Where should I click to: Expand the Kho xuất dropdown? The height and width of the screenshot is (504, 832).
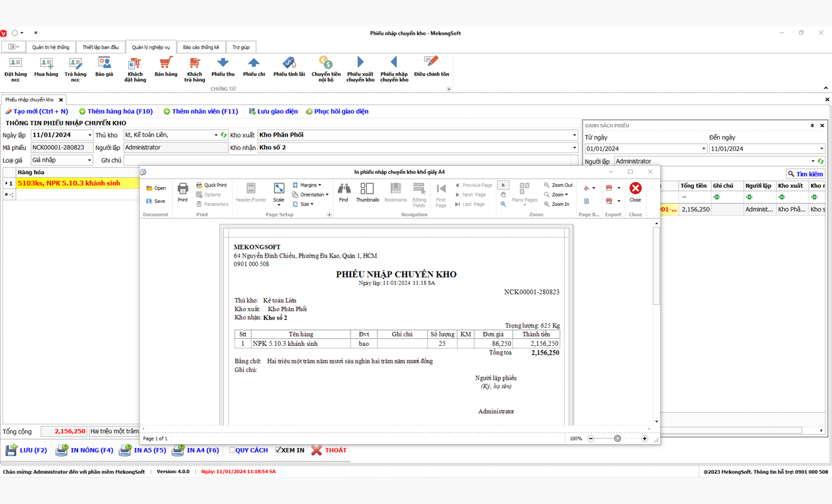[574, 135]
